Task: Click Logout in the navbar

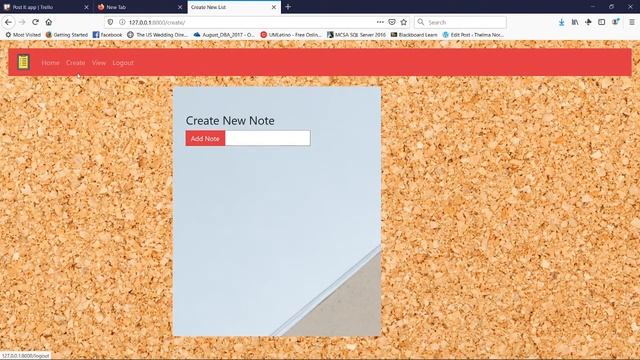Action: coord(123,63)
